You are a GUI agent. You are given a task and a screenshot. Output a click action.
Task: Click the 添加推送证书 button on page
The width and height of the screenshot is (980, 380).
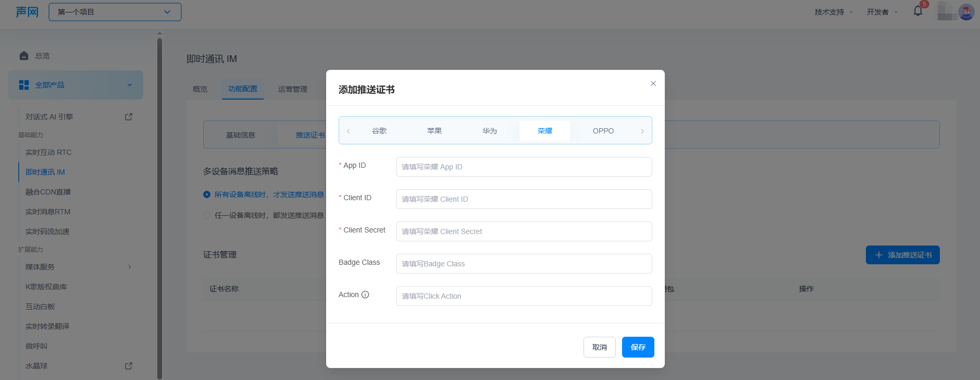point(903,255)
